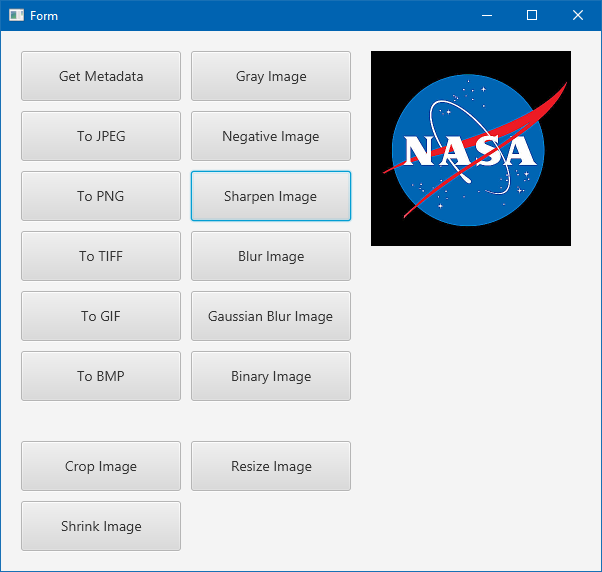Screen dimensions: 602x572
Task: Click the Form window icon
Action: (x=16, y=15)
